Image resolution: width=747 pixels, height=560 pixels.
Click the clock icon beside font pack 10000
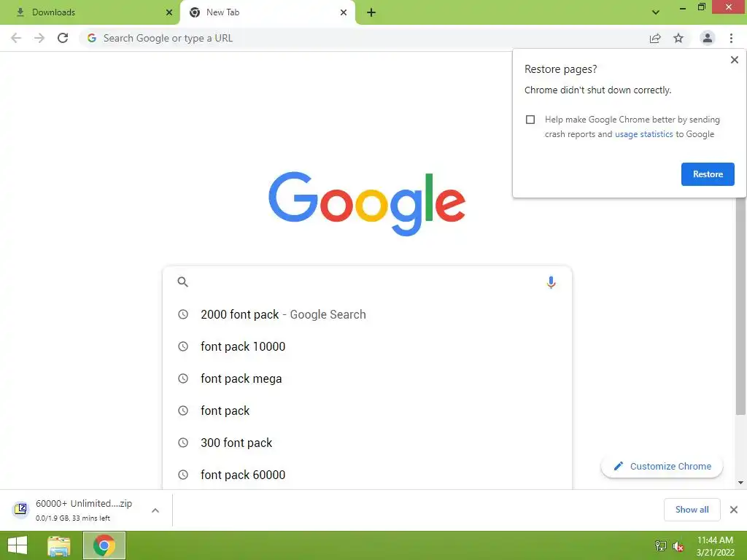coord(183,346)
